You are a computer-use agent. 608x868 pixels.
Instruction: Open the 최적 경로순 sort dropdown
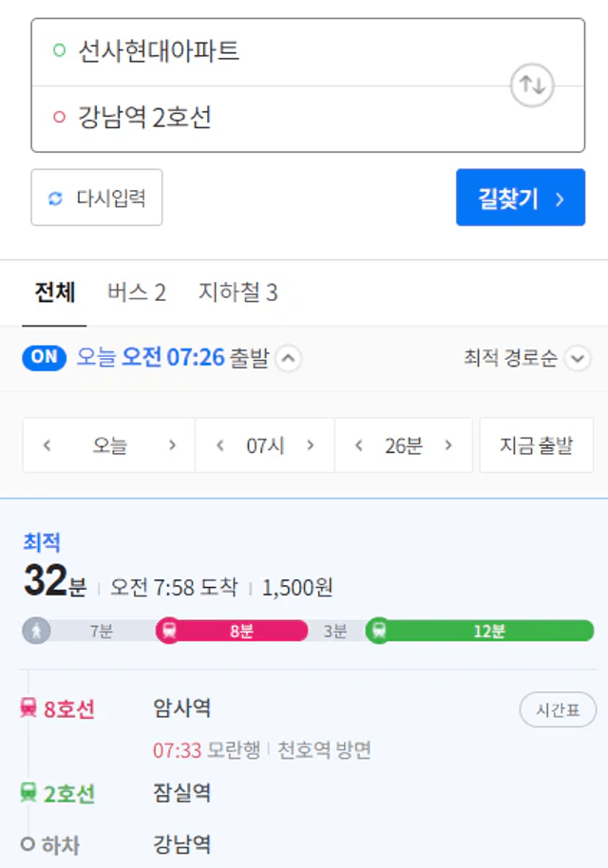point(527,358)
